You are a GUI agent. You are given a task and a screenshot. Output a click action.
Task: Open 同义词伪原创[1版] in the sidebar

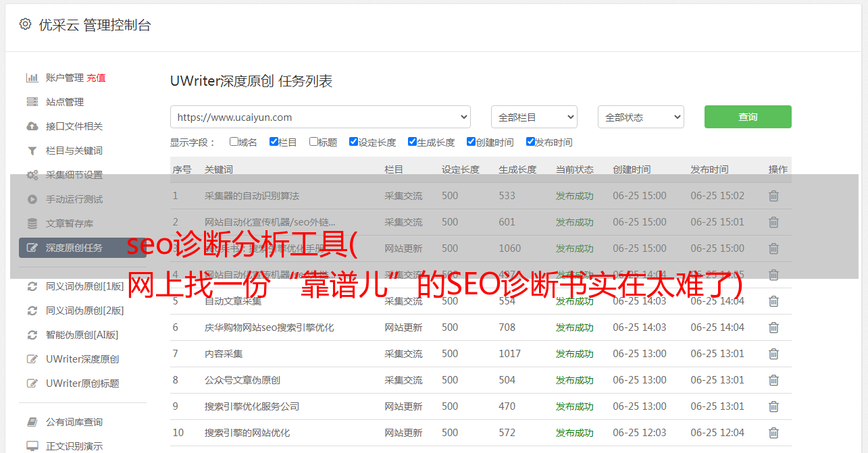click(x=85, y=286)
